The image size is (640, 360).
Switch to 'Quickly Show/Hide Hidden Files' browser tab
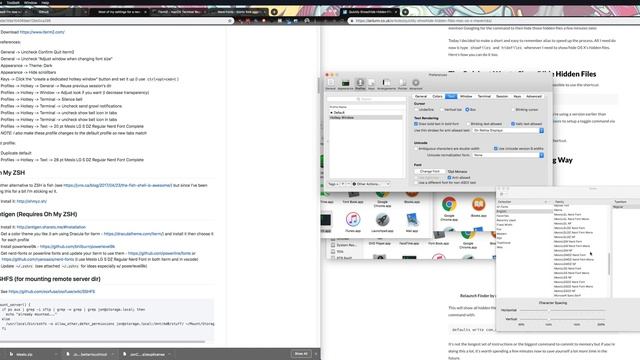pyautogui.click(x=370, y=12)
